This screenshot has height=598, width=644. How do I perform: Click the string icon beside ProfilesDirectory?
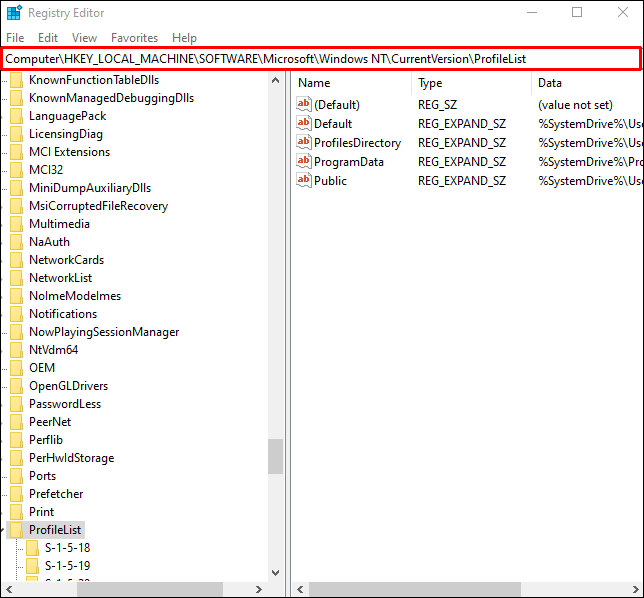(304, 143)
